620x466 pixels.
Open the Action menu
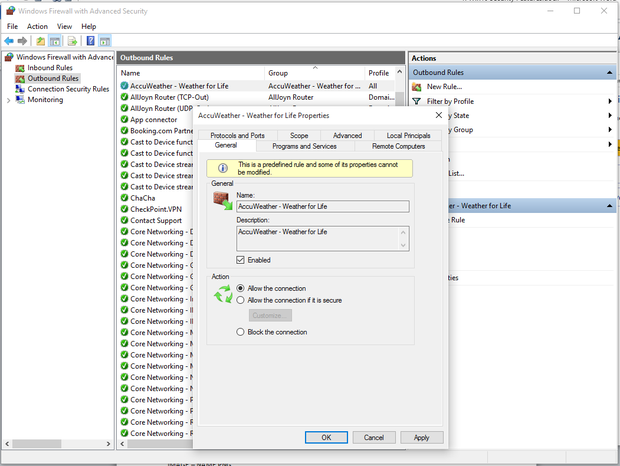(x=37, y=26)
